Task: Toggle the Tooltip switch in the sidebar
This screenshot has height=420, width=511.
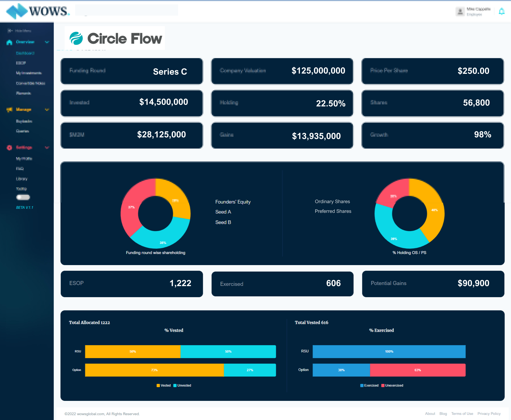Action: 23,197
